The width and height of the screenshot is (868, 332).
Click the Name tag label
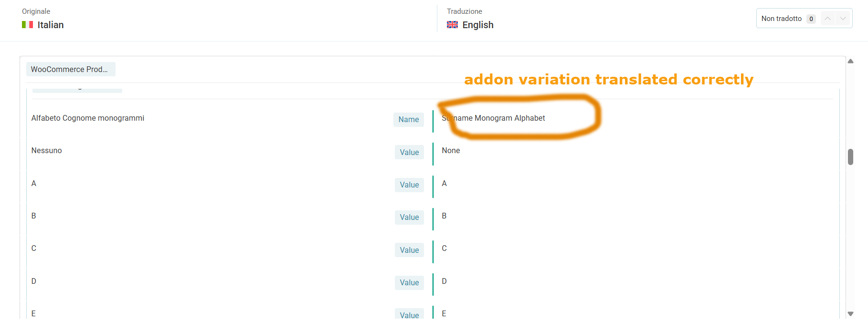click(x=409, y=120)
